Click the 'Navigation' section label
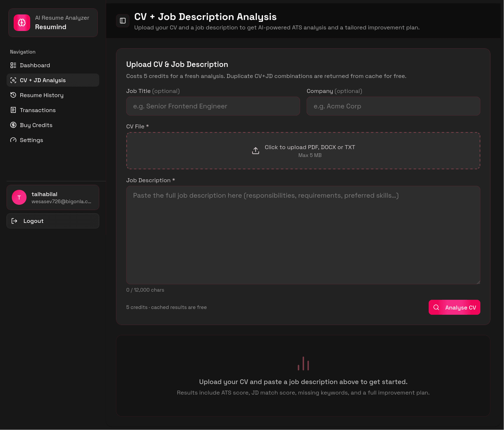The width and height of the screenshot is (504, 430). pos(23,52)
